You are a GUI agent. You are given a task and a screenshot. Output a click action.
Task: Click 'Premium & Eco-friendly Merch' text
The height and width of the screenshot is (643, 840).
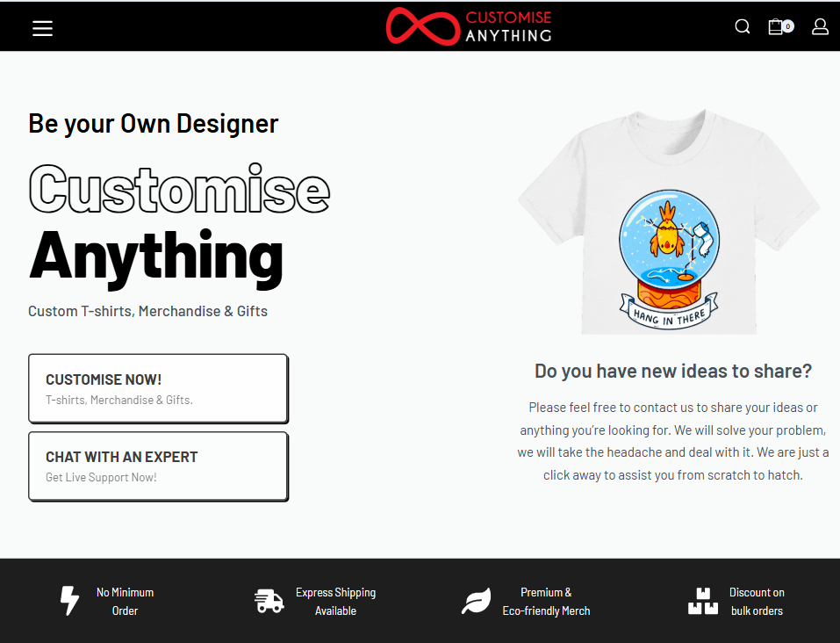click(x=546, y=602)
